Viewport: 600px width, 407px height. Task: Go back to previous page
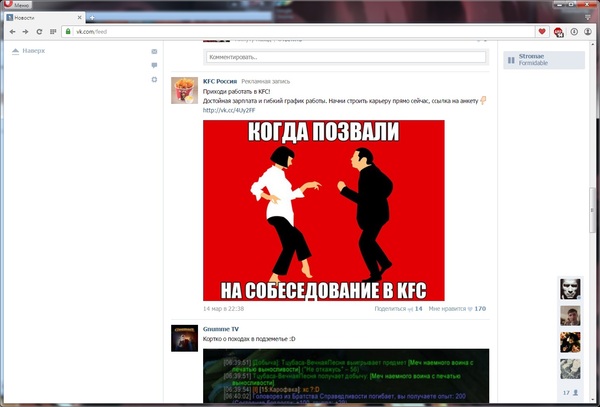(x=13, y=32)
